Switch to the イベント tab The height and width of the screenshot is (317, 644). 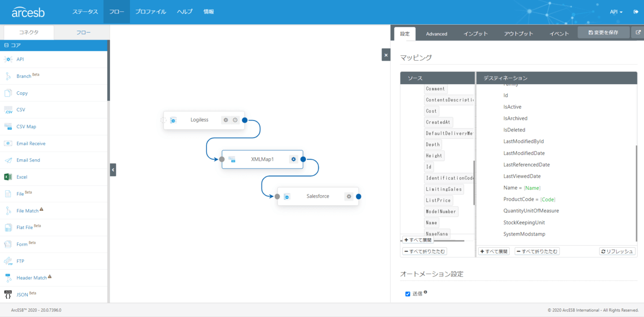pos(559,34)
